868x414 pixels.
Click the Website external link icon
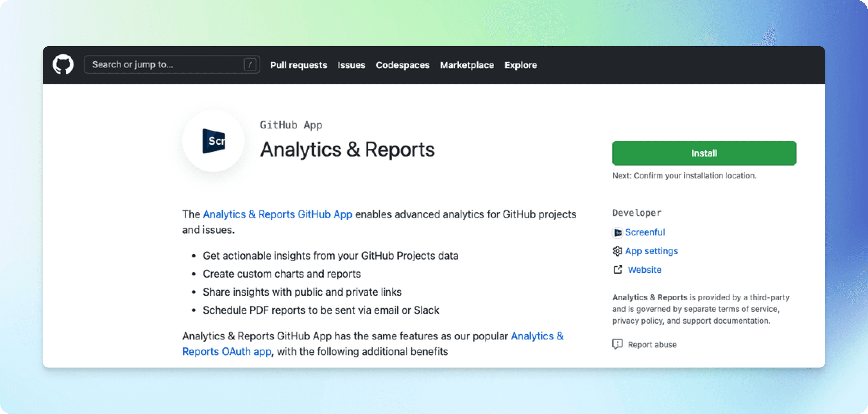[617, 269]
